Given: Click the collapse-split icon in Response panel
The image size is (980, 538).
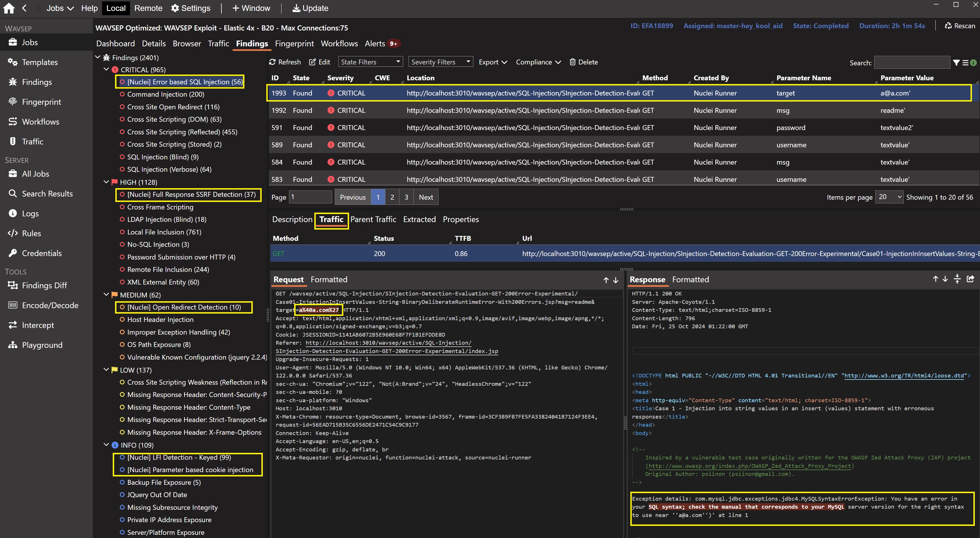Looking at the screenshot, I should tap(957, 279).
